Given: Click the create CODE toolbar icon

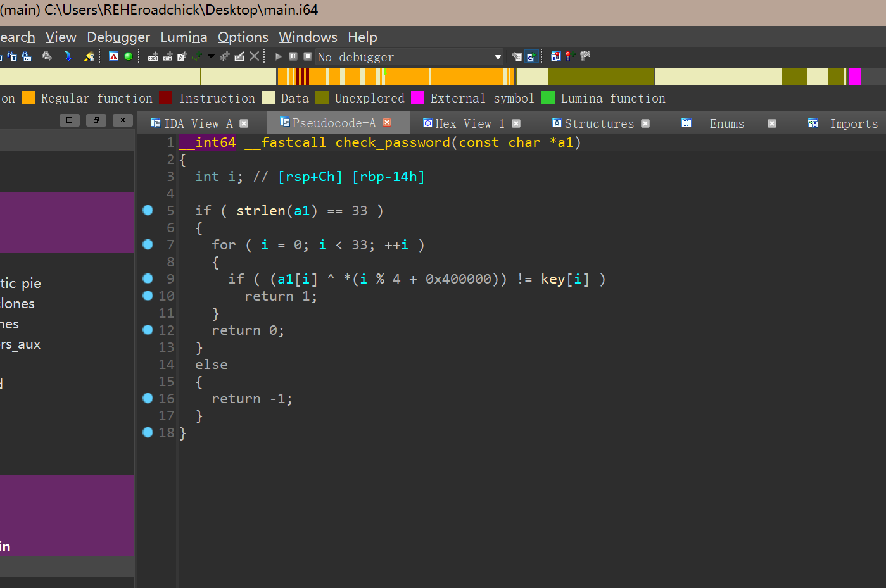Looking at the screenshot, I should [153, 57].
